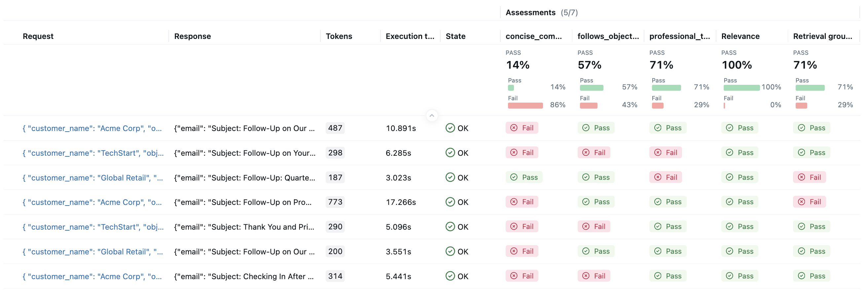
Task: Click the follows_objective Fail badge in the 298-token row
Action: 594,152
